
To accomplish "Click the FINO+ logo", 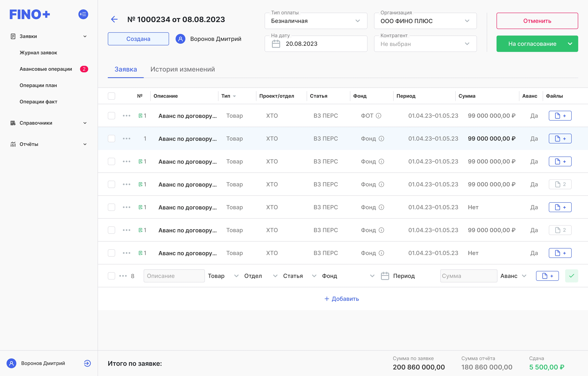I will [x=30, y=14].
